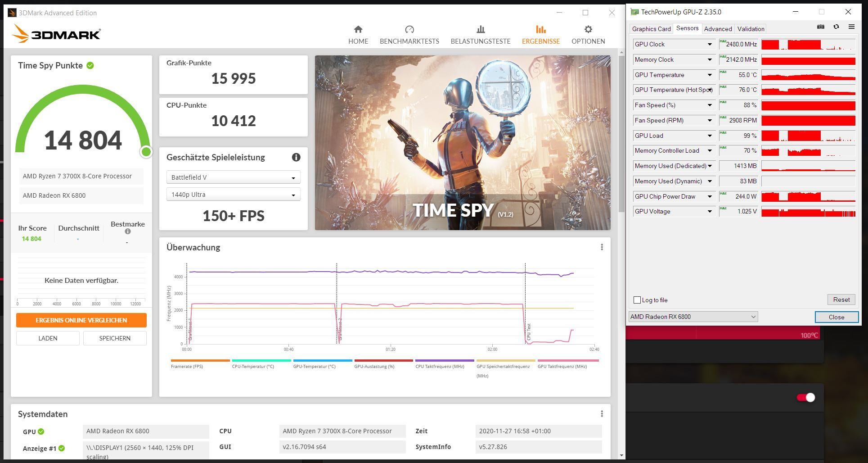Switch to the Advanced tab
Viewport: 868px width, 463px height.
click(718, 29)
